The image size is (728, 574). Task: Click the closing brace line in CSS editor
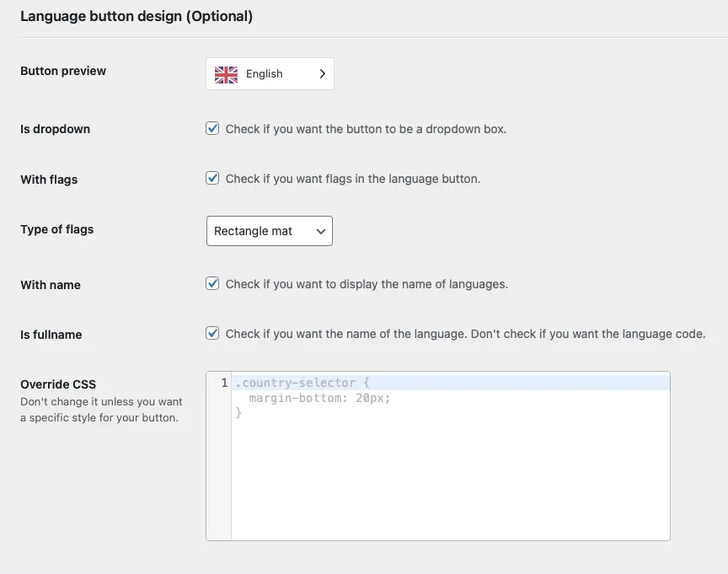238,413
